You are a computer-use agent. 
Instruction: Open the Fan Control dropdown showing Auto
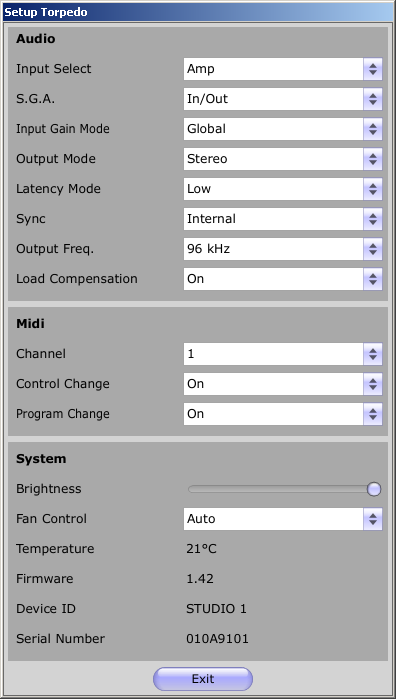[283, 519]
